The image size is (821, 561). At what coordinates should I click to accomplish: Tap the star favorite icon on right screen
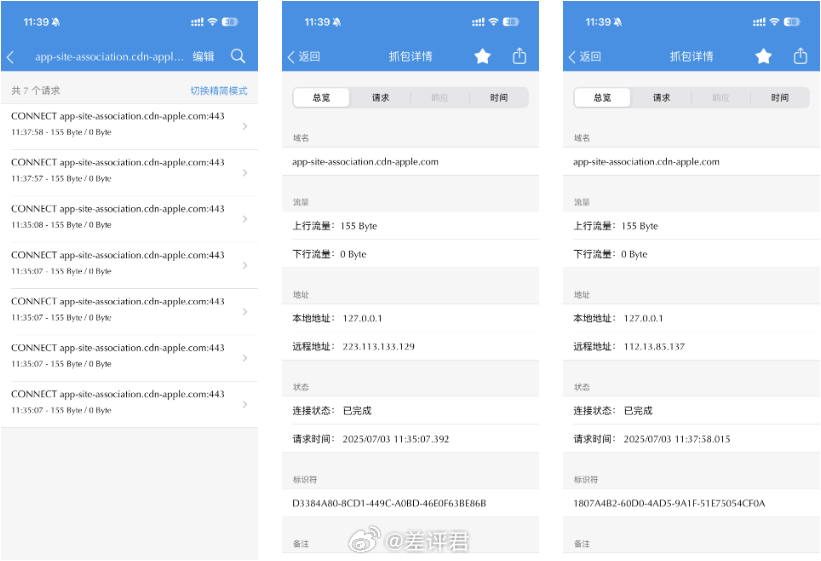point(763,56)
